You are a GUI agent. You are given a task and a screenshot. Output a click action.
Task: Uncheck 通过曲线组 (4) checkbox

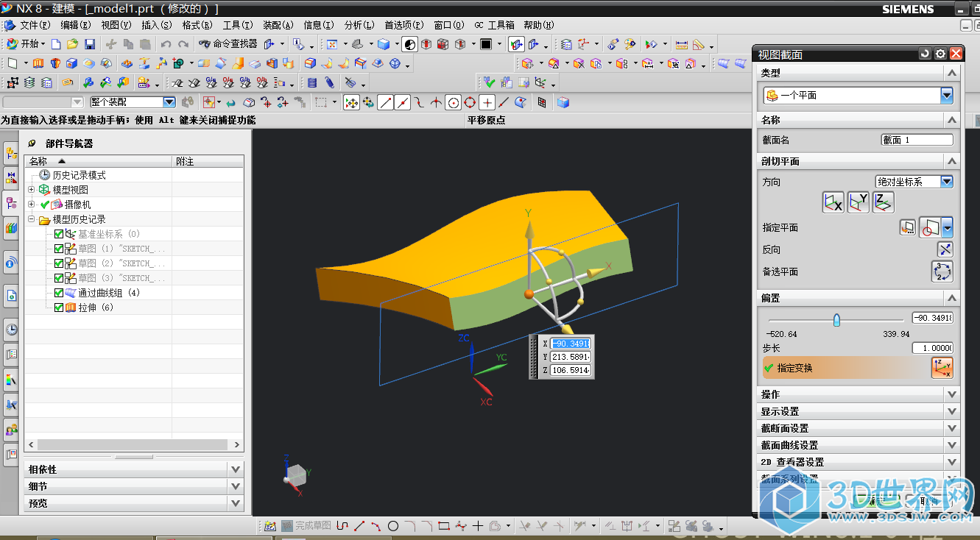point(59,293)
